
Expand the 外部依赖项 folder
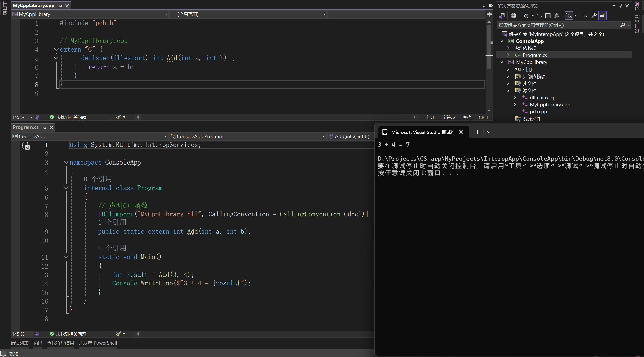tap(508, 76)
